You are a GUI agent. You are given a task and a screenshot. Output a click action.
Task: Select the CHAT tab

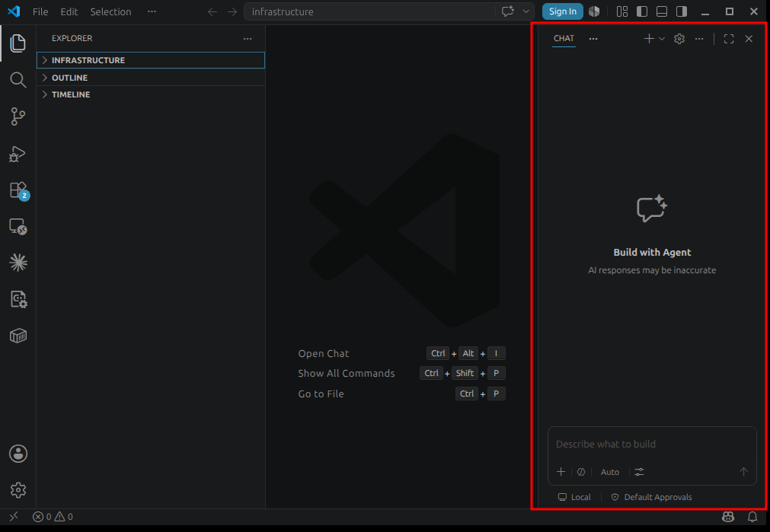point(564,38)
